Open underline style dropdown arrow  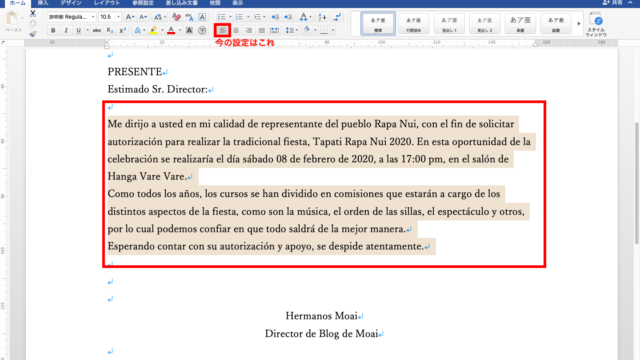(x=87, y=30)
